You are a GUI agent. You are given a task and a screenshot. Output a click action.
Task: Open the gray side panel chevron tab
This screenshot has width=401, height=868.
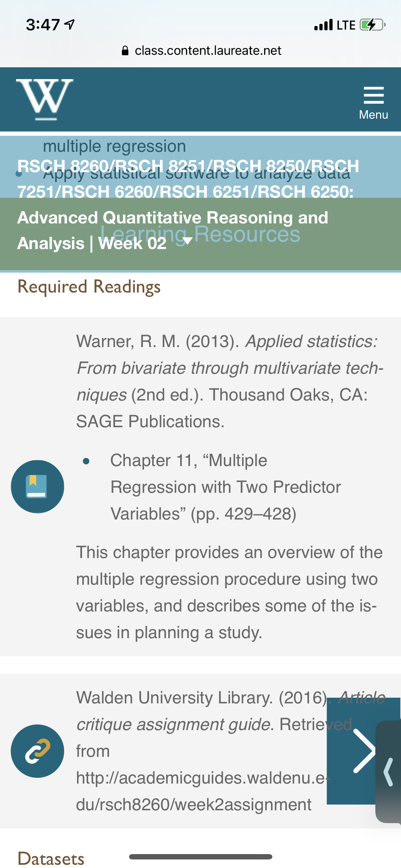(389, 771)
